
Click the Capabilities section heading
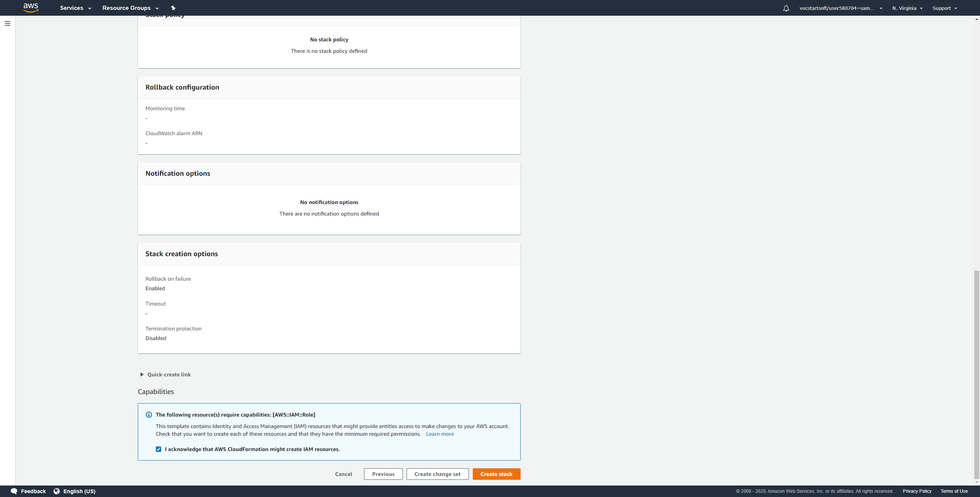point(156,392)
